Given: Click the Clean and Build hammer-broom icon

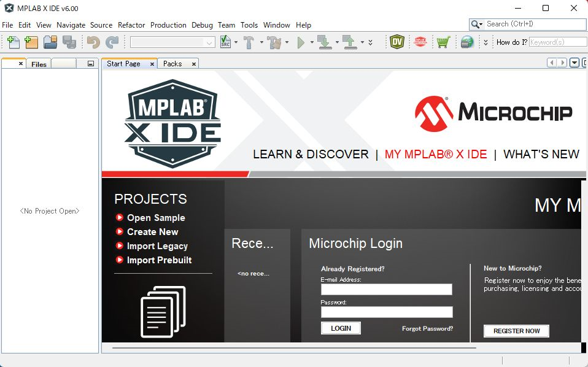Looking at the screenshot, I should click(274, 42).
